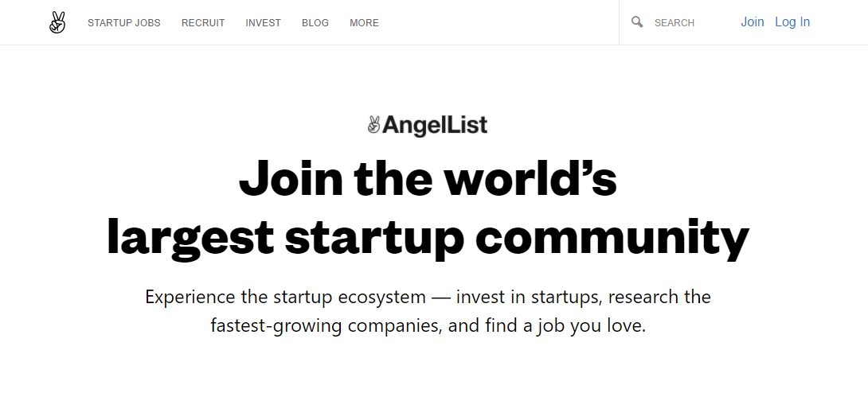The image size is (868, 397).
Task: Focus the Search input field
Action: click(685, 23)
